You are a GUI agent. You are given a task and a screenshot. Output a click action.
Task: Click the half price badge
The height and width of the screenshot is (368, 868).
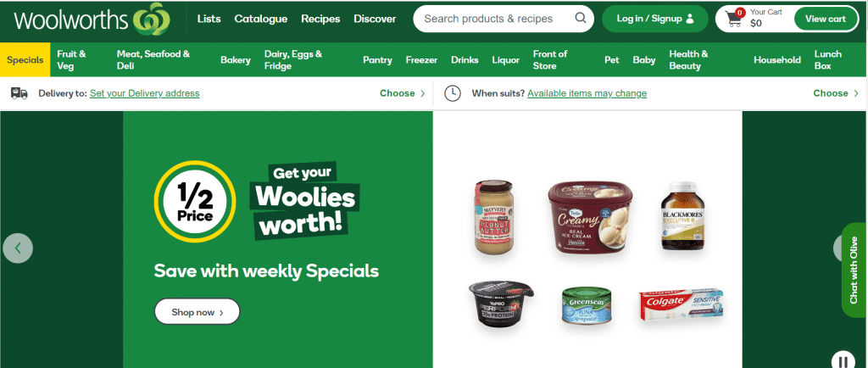click(195, 202)
